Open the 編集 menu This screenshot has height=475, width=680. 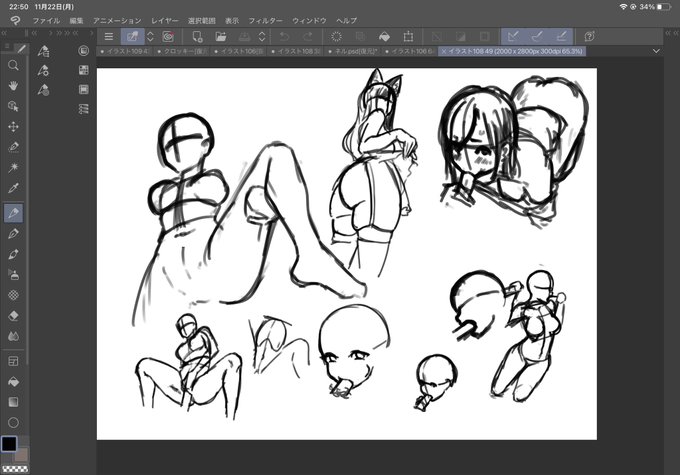pyautogui.click(x=76, y=20)
